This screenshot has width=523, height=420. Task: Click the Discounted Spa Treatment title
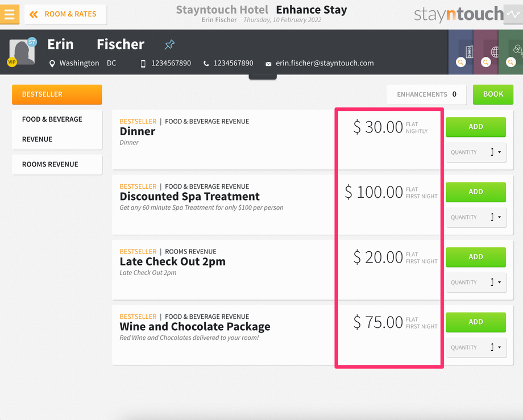189,196
